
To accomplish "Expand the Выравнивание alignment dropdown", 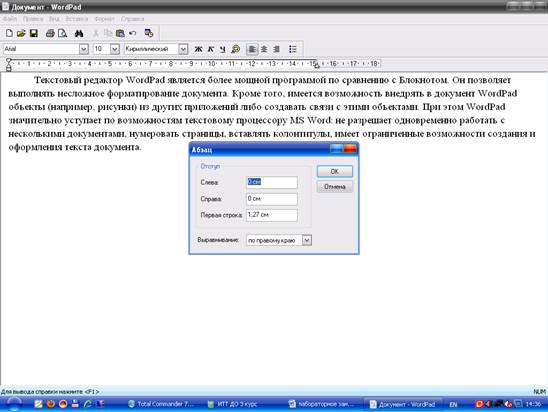I will point(307,240).
